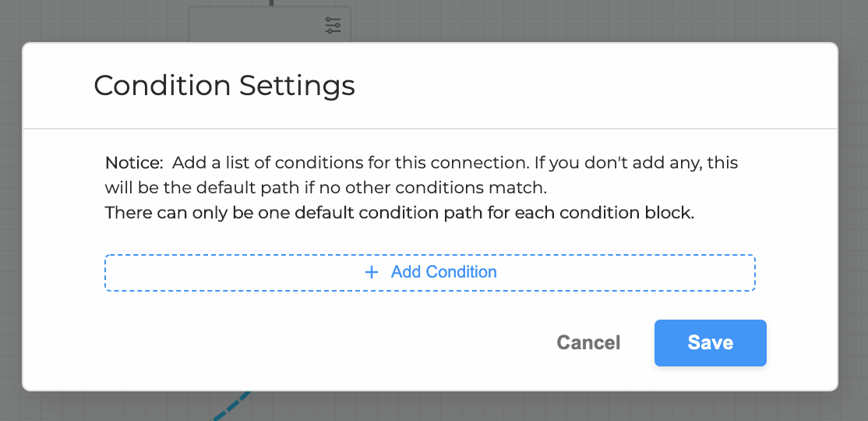This screenshot has height=421, width=868.
Task: Cancel the Condition Settings dialog
Action: pos(588,343)
